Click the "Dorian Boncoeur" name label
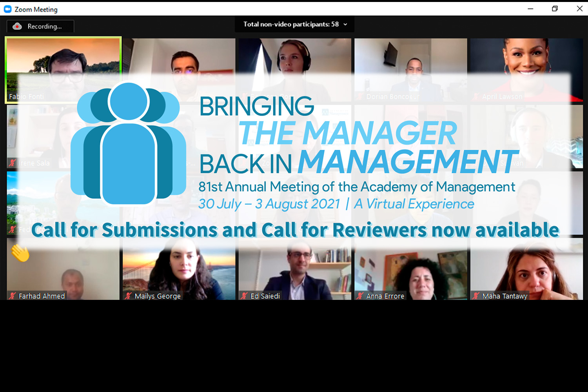Image resolution: width=588 pixels, height=392 pixels. coord(393,96)
